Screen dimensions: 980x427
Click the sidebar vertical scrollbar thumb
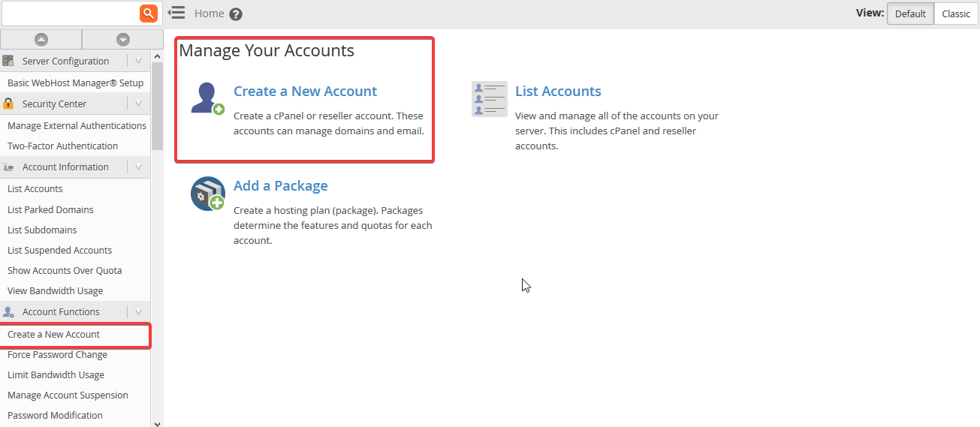(x=157, y=107)
